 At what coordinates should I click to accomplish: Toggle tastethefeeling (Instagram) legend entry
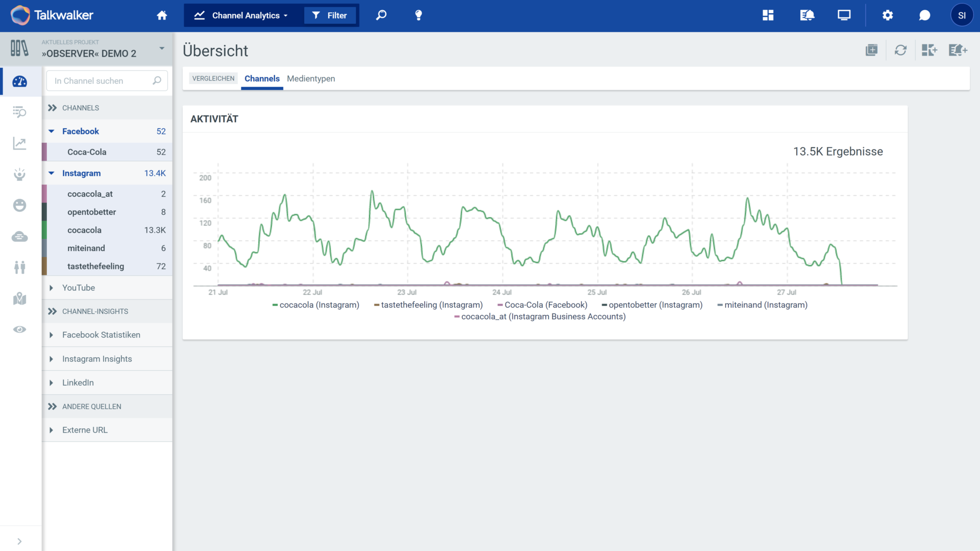[x=428, y=305]
